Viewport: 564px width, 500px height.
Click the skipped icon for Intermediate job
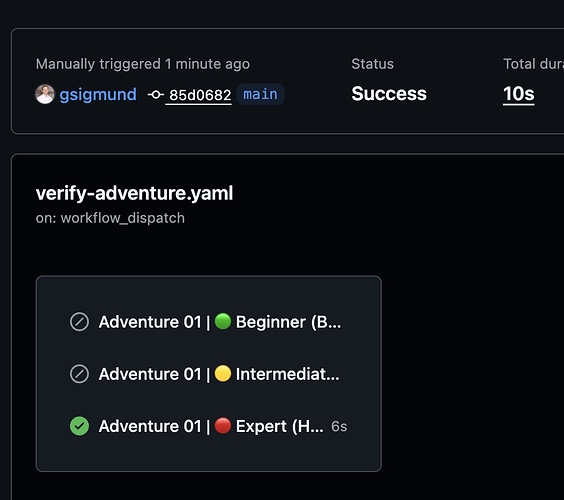coord(79,374)
